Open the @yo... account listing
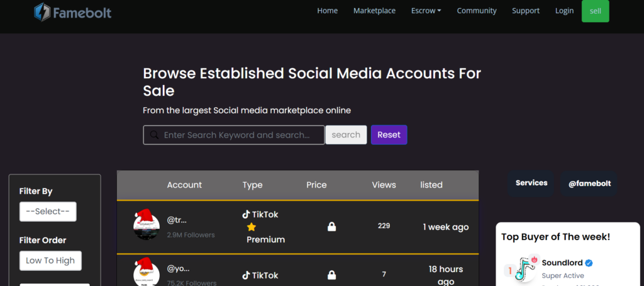 [178, 269]
